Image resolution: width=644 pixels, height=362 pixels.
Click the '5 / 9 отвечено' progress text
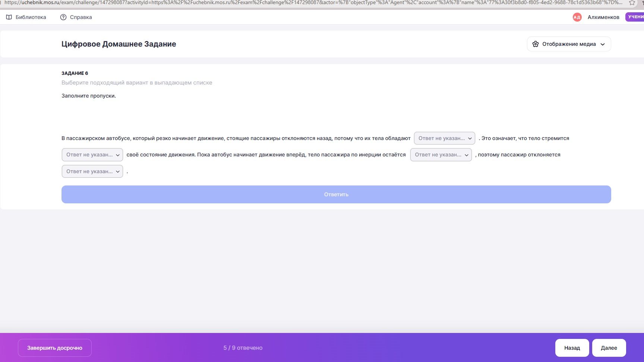pyautogui.click(x=243, y=348)
